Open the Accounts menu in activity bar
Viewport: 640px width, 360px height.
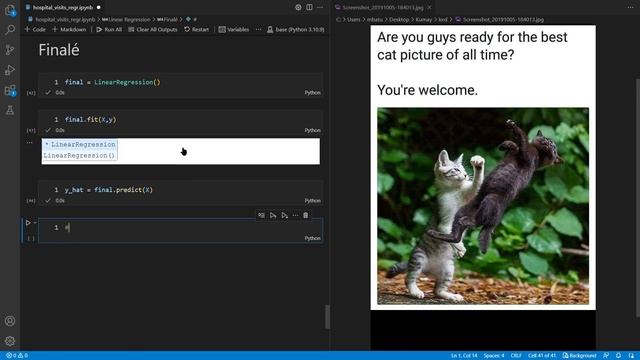(10, 321)
